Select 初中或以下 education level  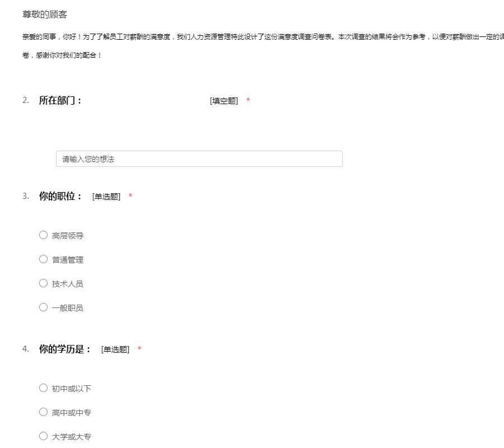(43, 388)
